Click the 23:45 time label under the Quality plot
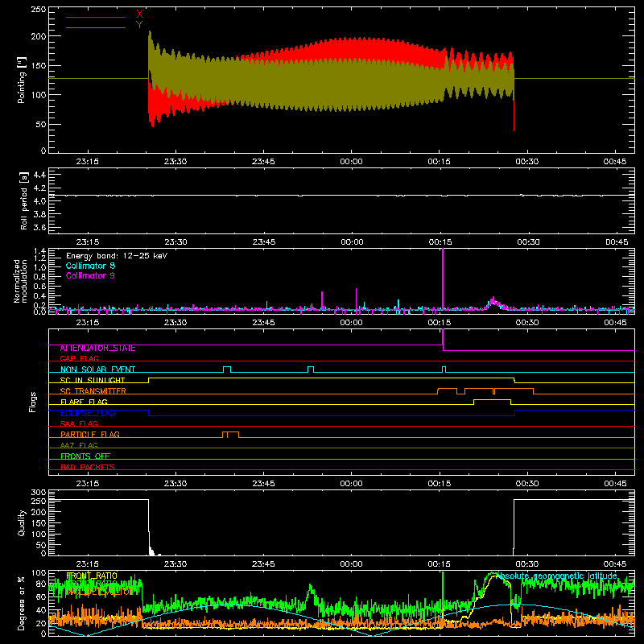Screen dimensions: 644x644 263,564
